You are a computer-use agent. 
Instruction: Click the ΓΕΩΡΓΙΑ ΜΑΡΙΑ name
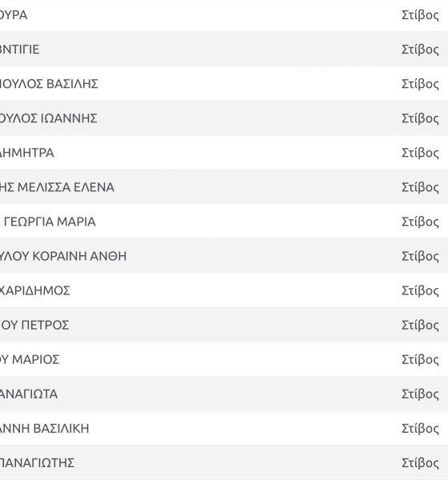48,222
